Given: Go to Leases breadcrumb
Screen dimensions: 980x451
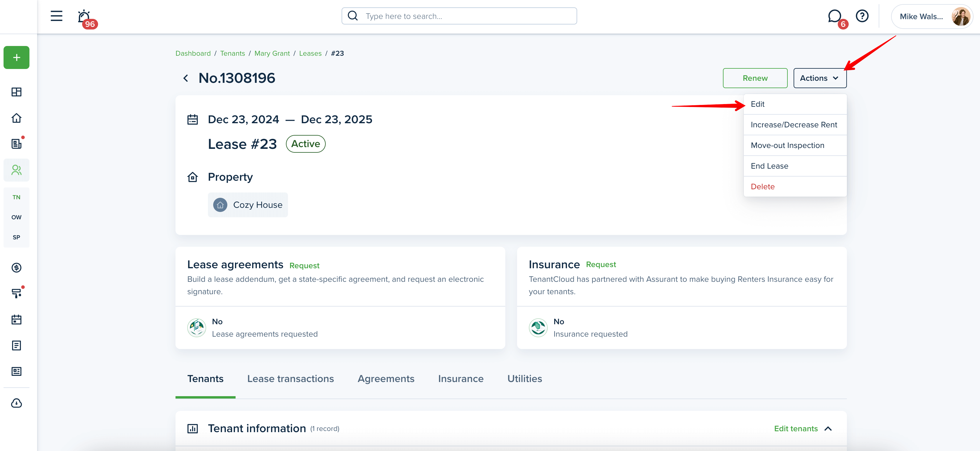Looking at the screenshot, I should point(310,53).
